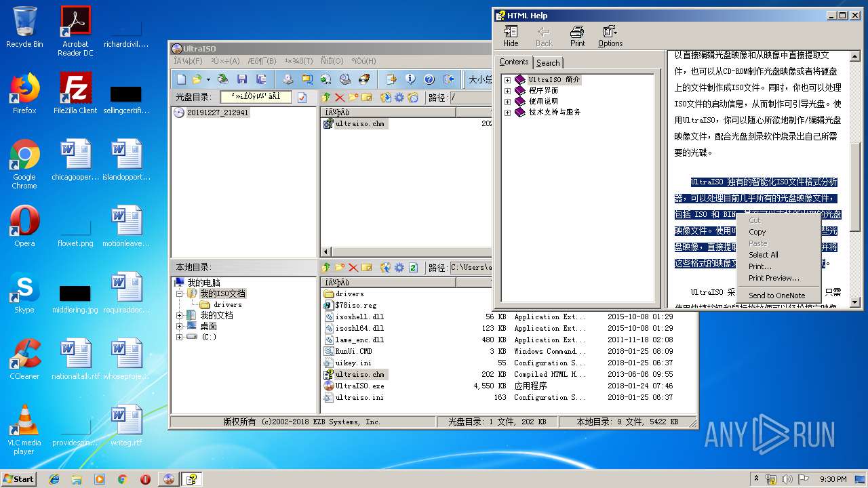Click the Make CD/DVD image drive icon
The height and width of the screenshot is (488, 868).
click(288, 79)
